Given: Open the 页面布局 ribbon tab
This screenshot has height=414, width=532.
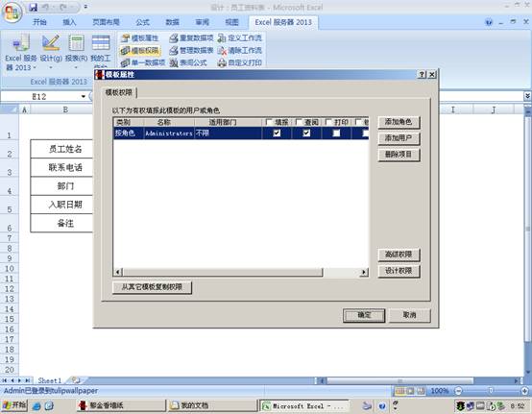Looking at the screenshot, I should coord(106,22).
